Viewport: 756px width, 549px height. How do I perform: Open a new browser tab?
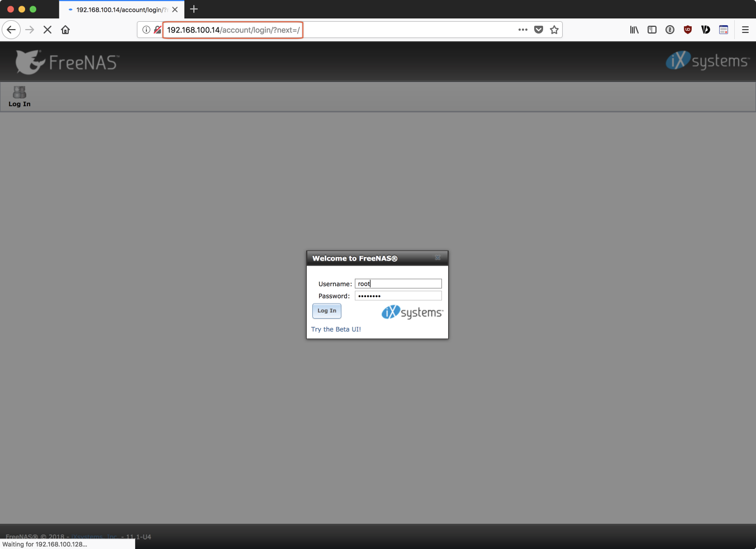point(194,9)
